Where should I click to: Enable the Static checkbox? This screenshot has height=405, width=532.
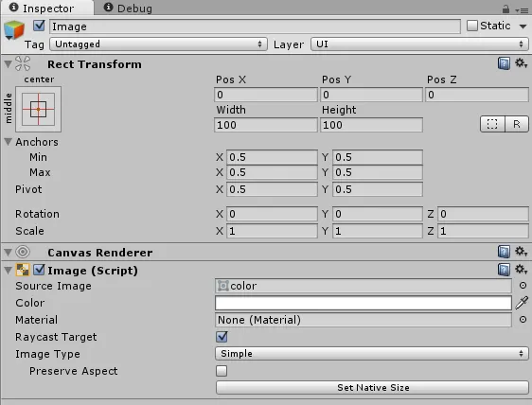pos(472,26)
